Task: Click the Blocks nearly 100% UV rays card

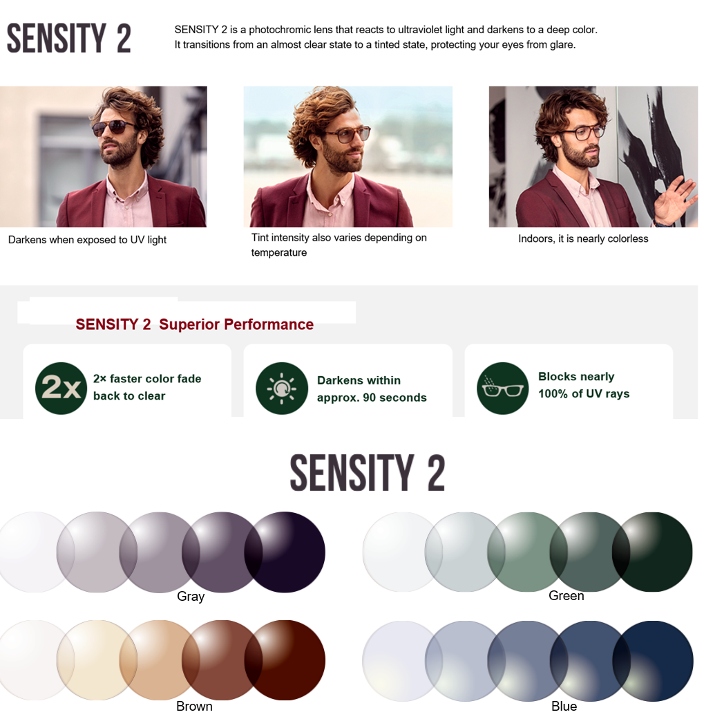Action: point(569,382)
